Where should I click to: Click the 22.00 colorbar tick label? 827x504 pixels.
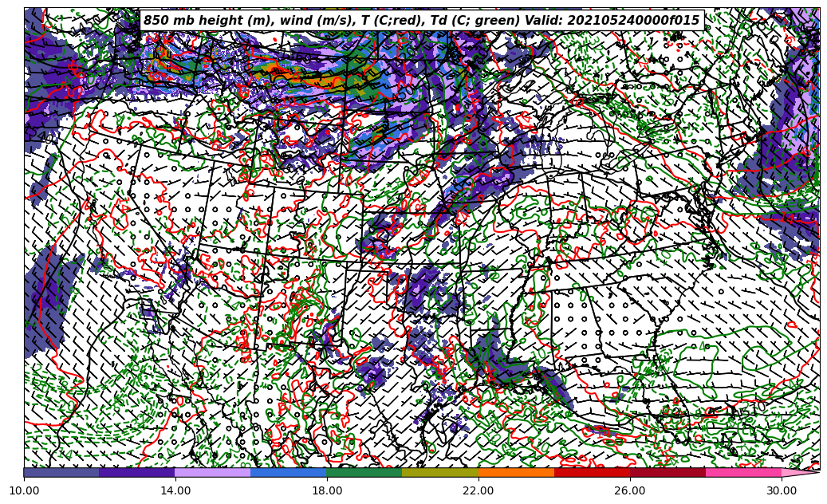[478, 491]
